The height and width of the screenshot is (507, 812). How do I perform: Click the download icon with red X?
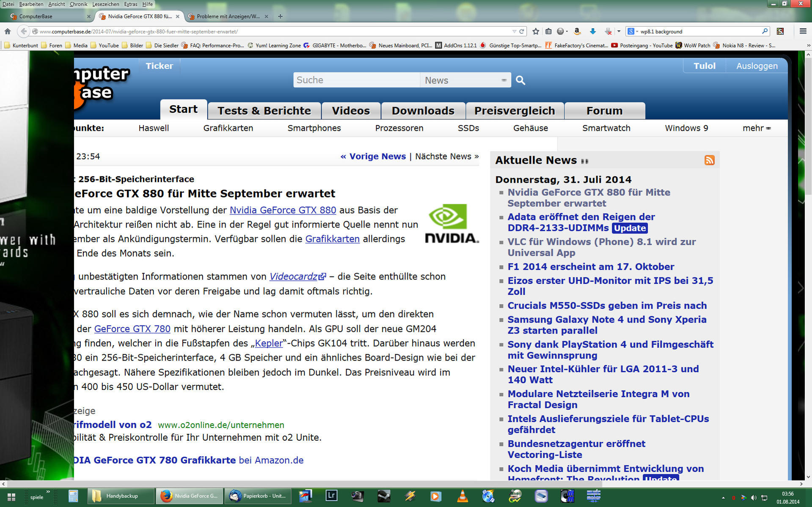point(608,31)
